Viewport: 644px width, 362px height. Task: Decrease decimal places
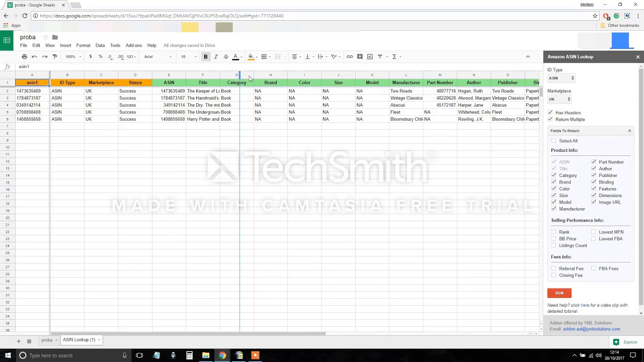[x=110, y=57]
